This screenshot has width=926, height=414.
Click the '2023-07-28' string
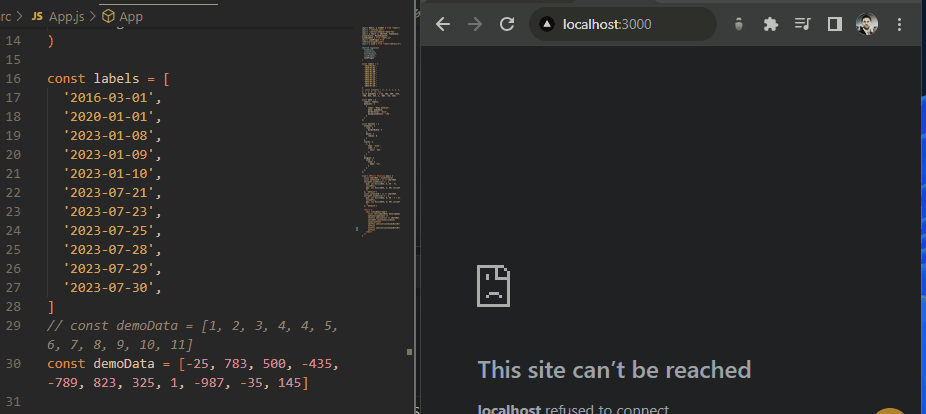109,250
